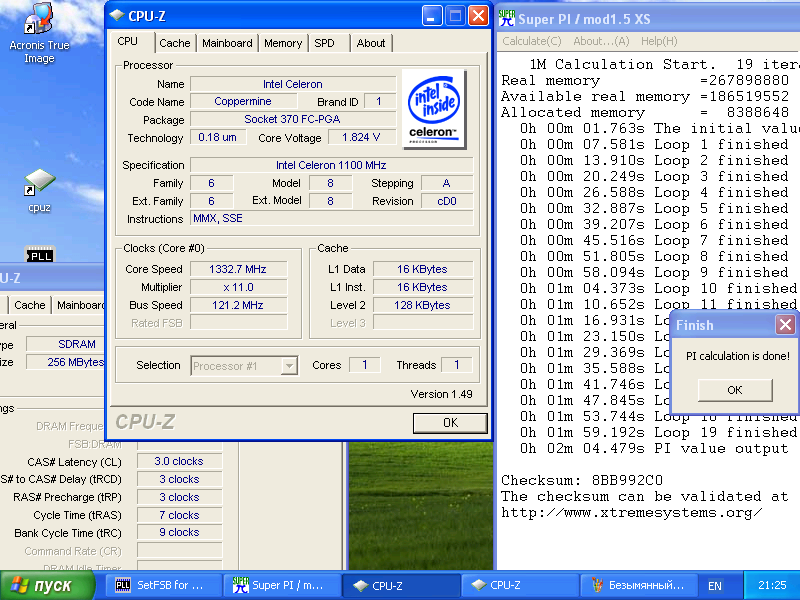Click the Level 2 cache value 128 KBytes
The width and height of the screenshot is (800, 600).
coord(422,305)
